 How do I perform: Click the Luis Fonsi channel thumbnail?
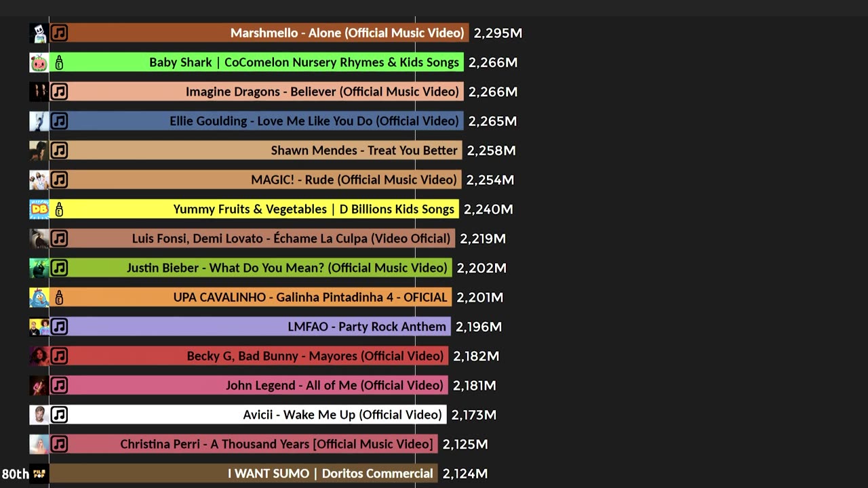[39, 239]
